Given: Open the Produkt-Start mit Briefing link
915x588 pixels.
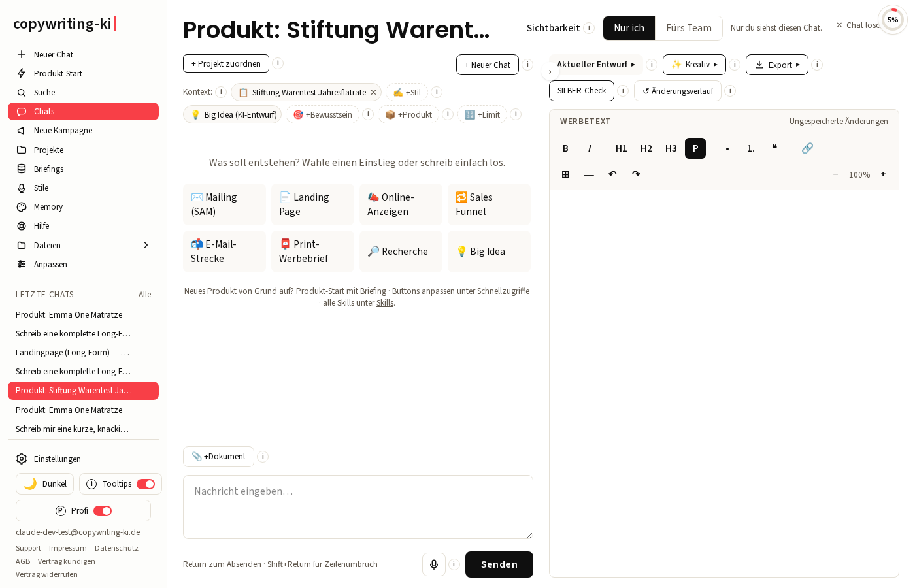Looking at the screenshot, I should [341, 291].
